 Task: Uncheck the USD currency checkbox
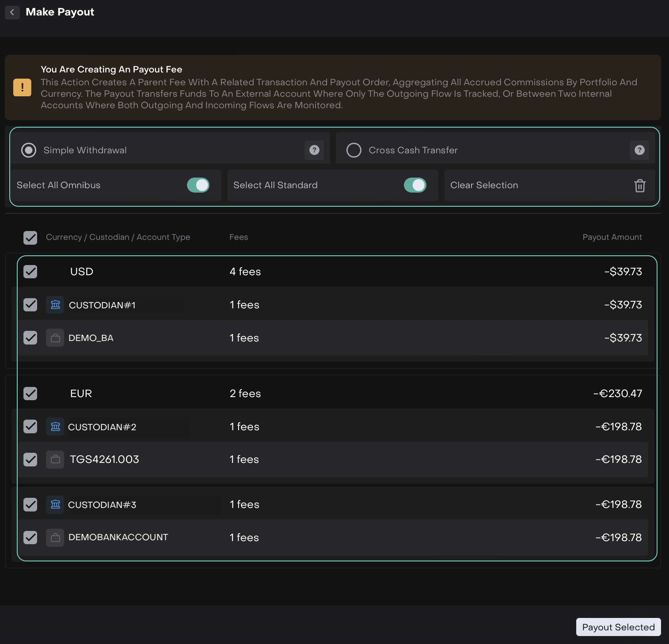tap(30, 272)
